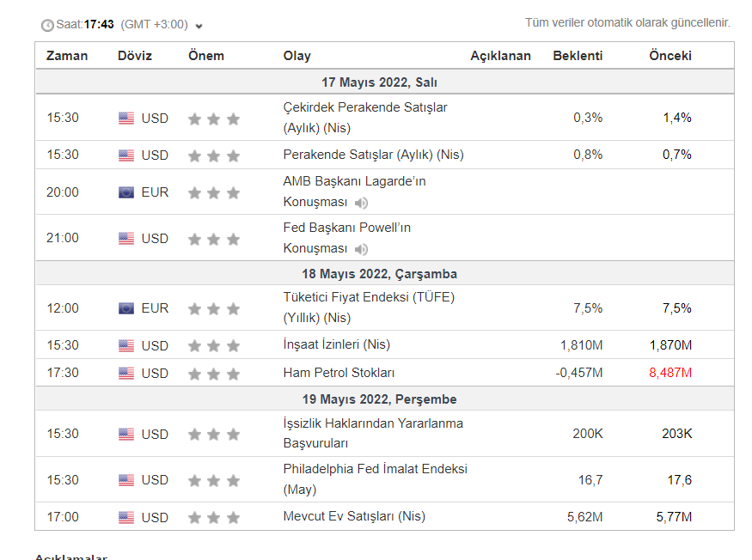Click US flag in Ham Petrol Stokları row
Viewport: 752px width, 560px height.
126,373
